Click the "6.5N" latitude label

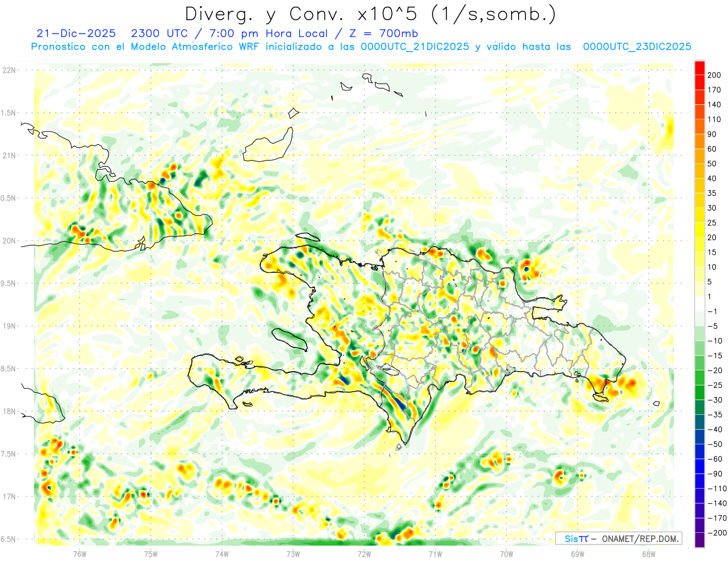pyautogui.click(x=9, y=539)
